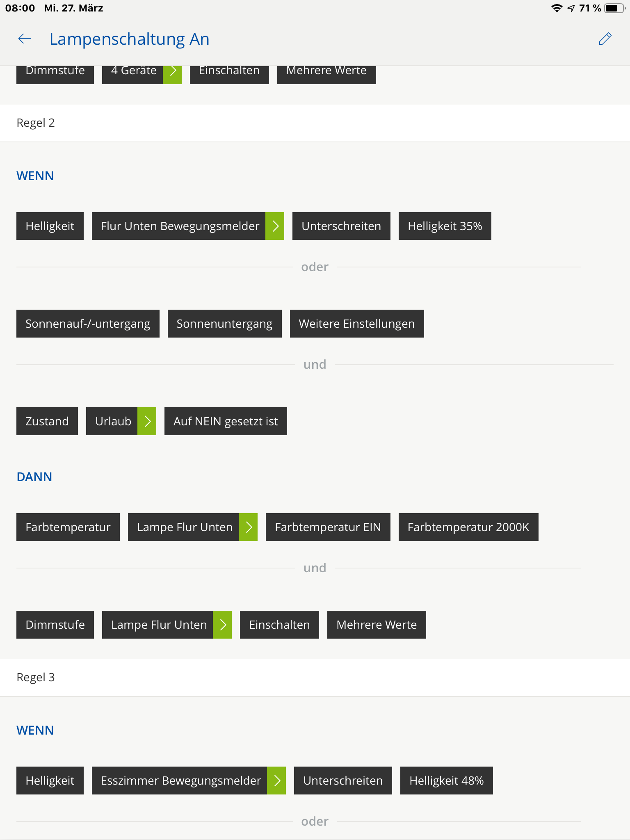Tap Auf NEIN gesetzt ist condition
Viewport: 630px width, 840px height.
tap(226, 421)
